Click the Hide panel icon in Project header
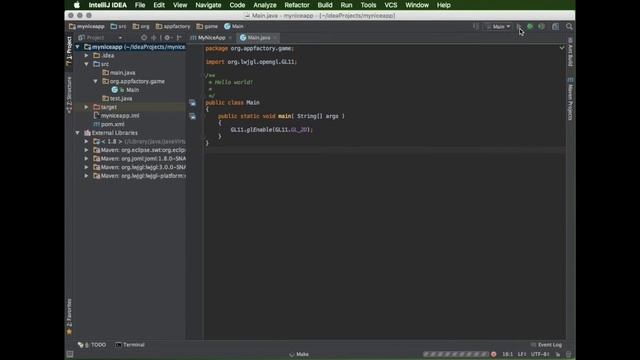This screenshot has width=640, height=360. click(x=179, y=38)
